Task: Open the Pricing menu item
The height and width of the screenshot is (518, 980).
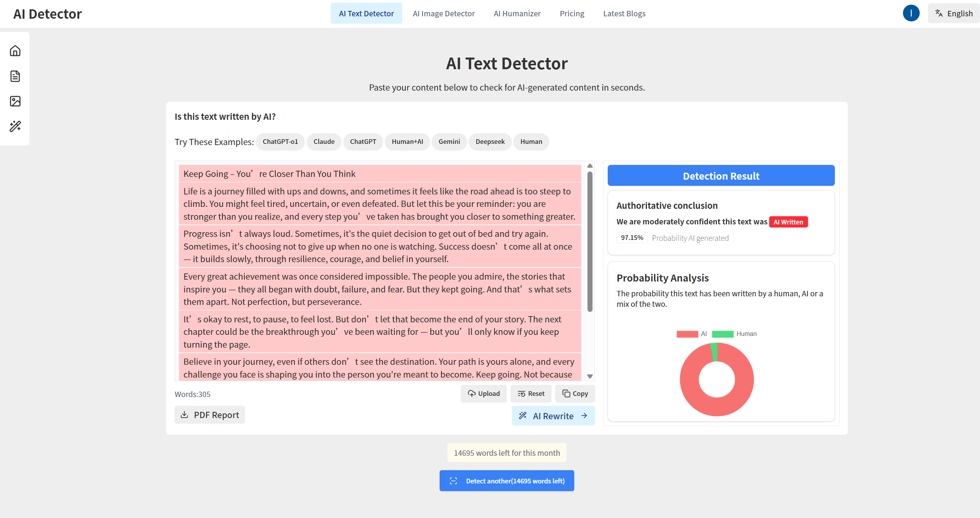Action: pyautogui.click(x=572, y=14)
